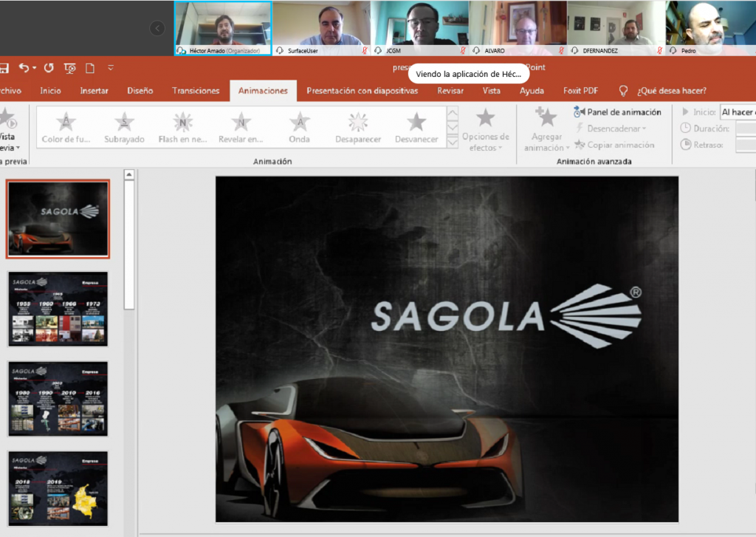This screenshot has height=537, width=756.
Task: Open Opciones de efectos dropdown
Action: pyautogui.click(x=486, y=129)
